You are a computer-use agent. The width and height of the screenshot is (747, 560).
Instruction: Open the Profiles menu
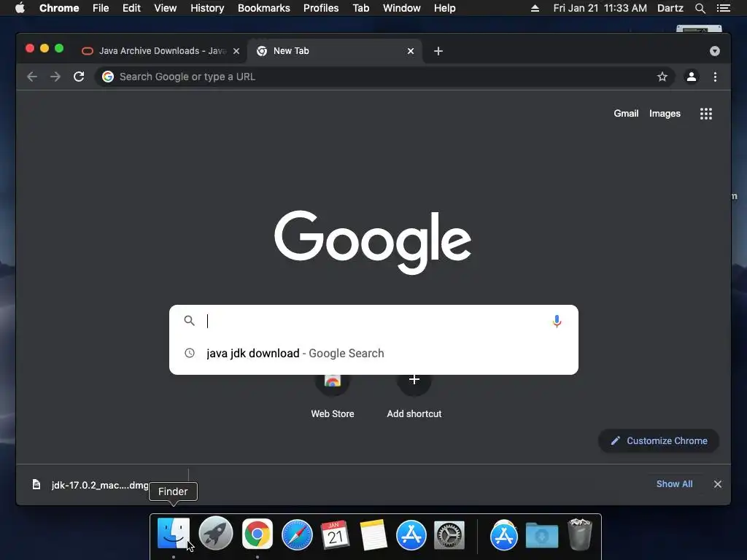click(x=321, y=8)
